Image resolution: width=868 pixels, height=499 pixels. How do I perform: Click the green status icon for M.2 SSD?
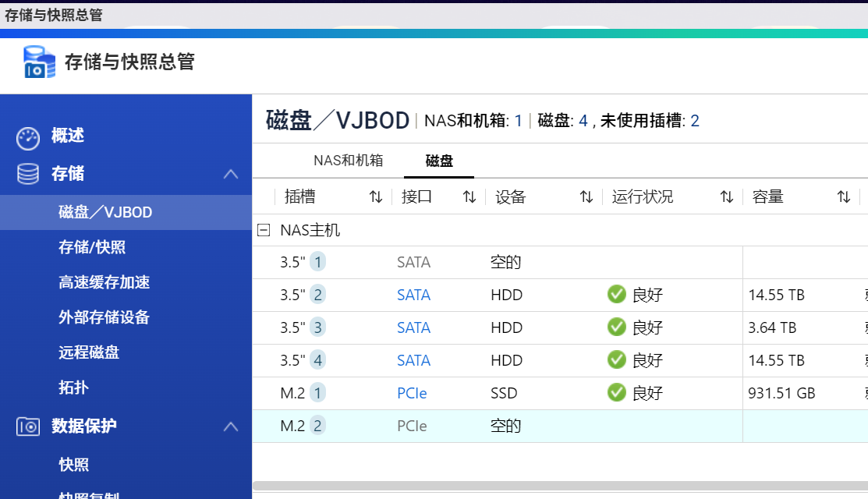pyautogui.click(x=617, y=393)
